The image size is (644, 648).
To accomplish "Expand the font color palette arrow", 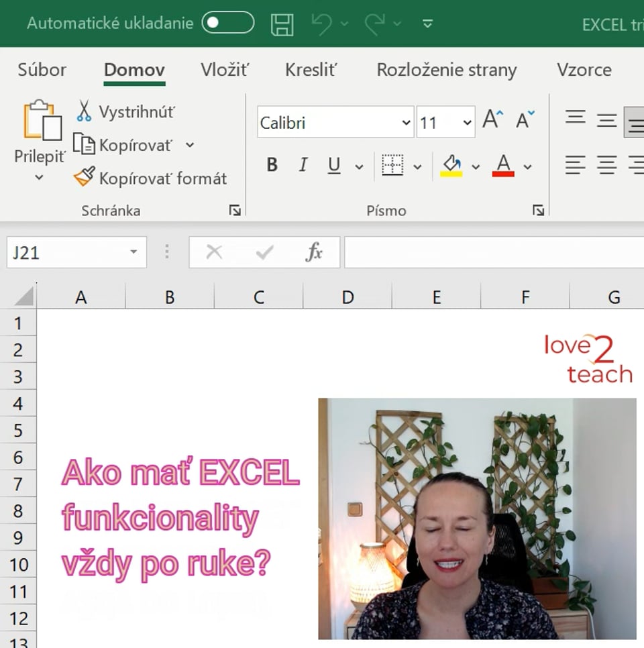I will coord(527,167).
